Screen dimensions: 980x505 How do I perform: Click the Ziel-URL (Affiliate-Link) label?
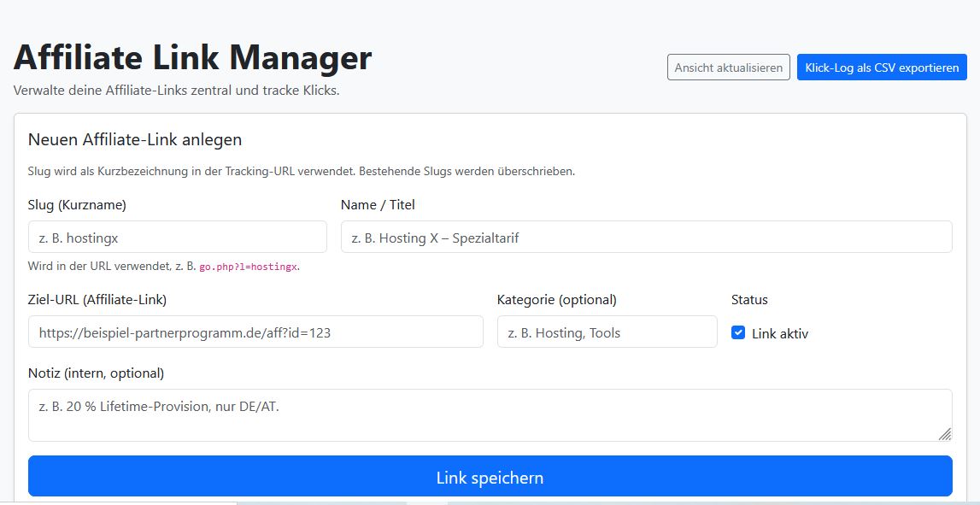click(x=97, y=300)
